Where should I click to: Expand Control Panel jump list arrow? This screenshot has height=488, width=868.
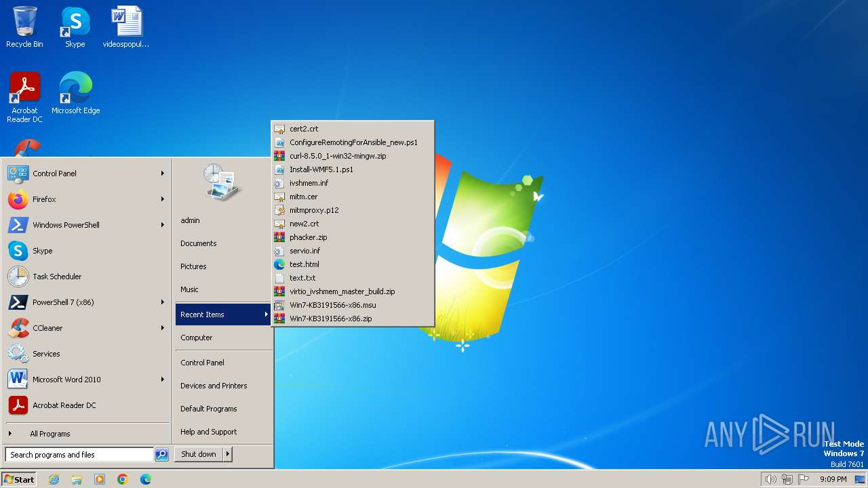[163, 174]
